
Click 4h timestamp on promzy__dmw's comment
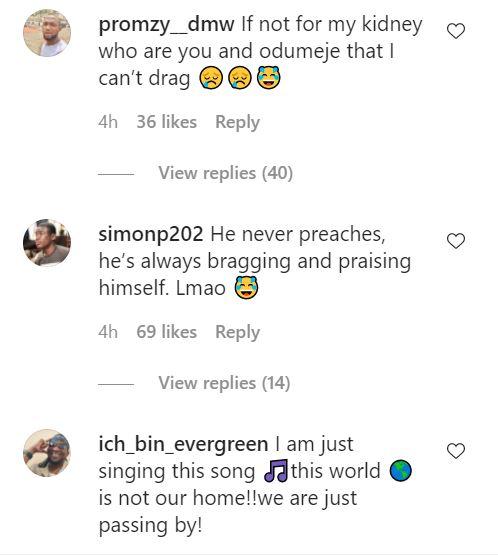(108, 122)
